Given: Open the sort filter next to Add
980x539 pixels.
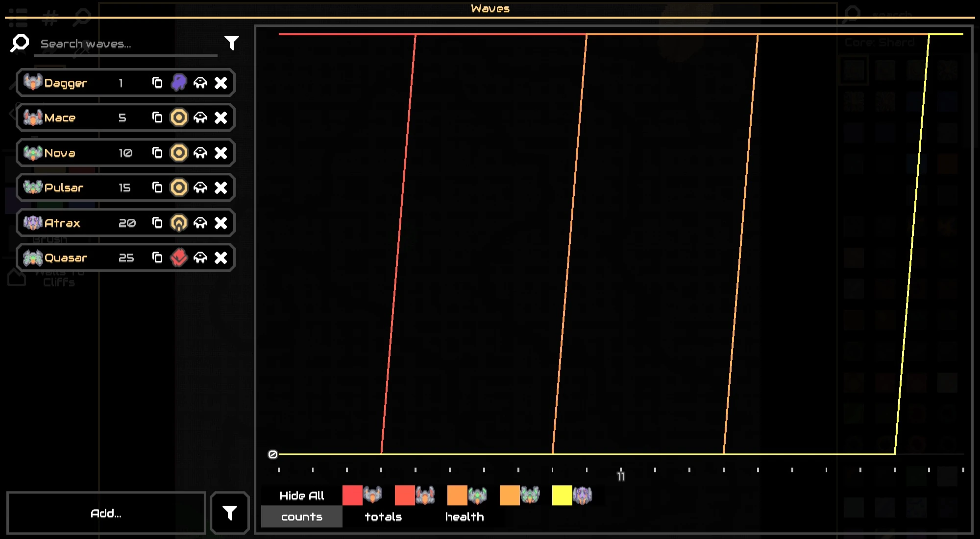Looking at the screenshot, I should click(230, 513).
